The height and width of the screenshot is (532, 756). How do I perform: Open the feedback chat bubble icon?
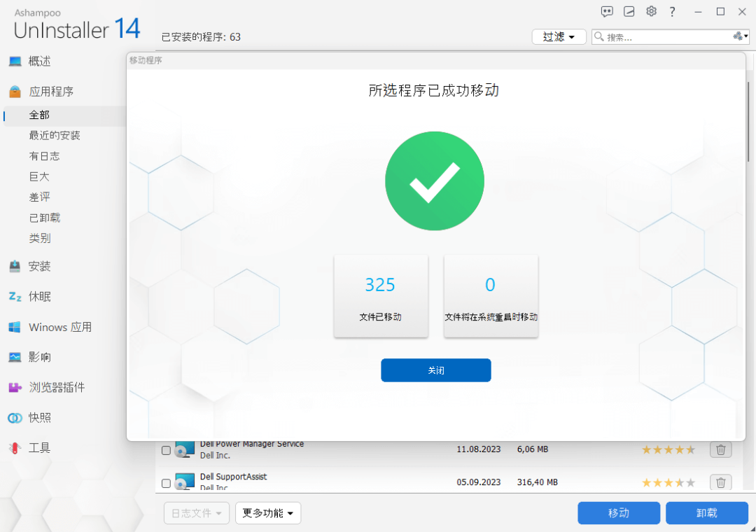pyautogui.click(x=606, y=12)
